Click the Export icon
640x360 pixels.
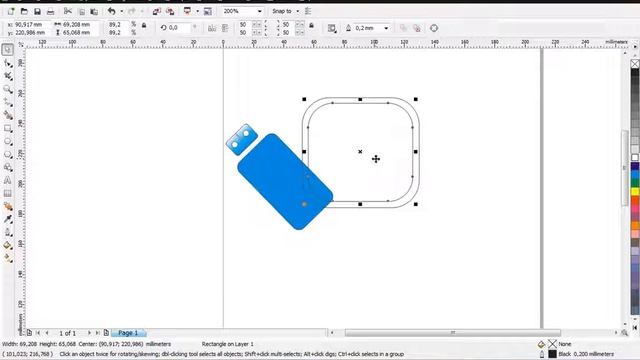(x=170, y=11)
